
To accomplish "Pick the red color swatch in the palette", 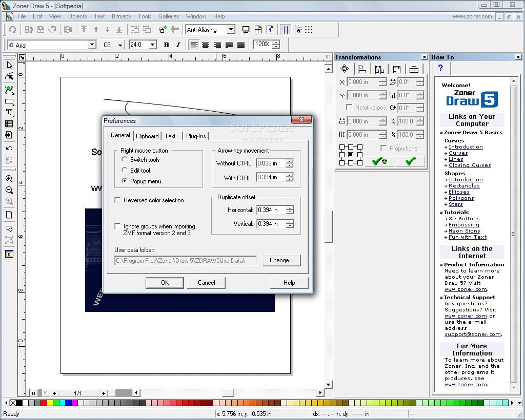I will coord(44,403).
